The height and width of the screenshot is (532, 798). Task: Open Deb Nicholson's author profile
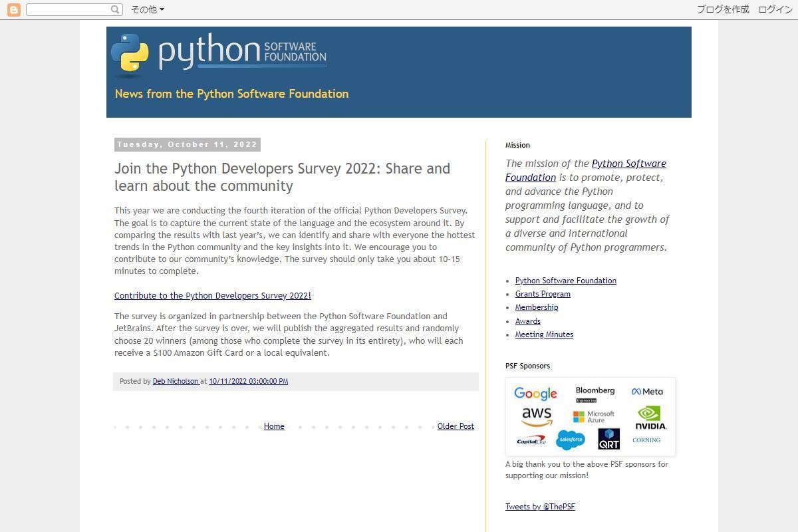click(x=176, y=381)
